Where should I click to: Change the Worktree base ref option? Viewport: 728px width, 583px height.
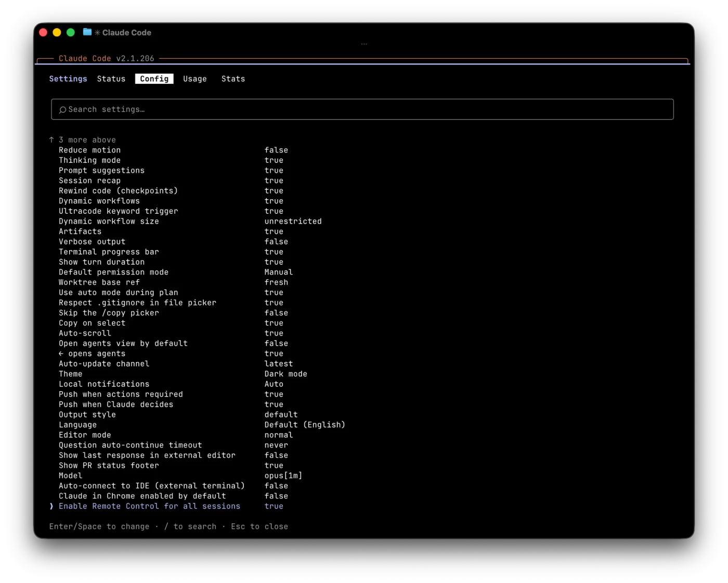(173, 282)
